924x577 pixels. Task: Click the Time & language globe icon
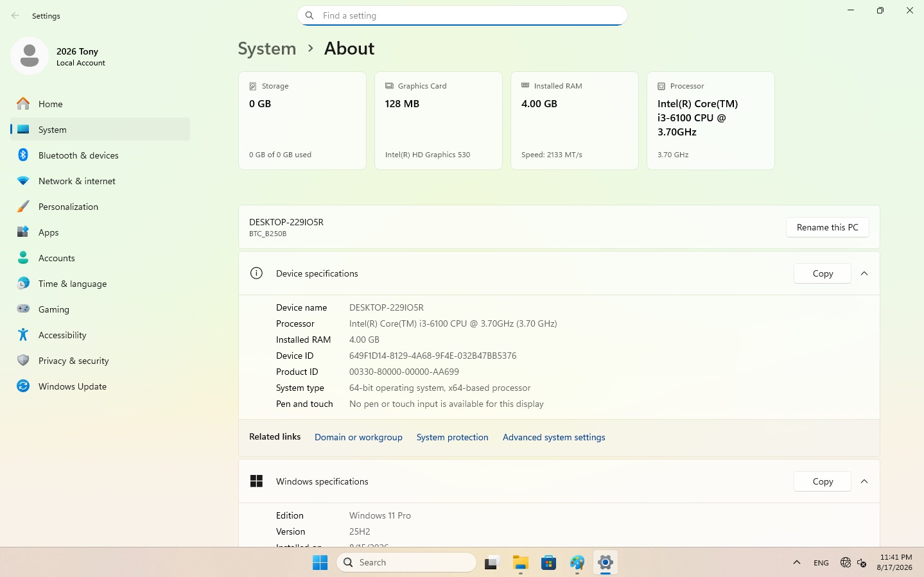[23, 283]
